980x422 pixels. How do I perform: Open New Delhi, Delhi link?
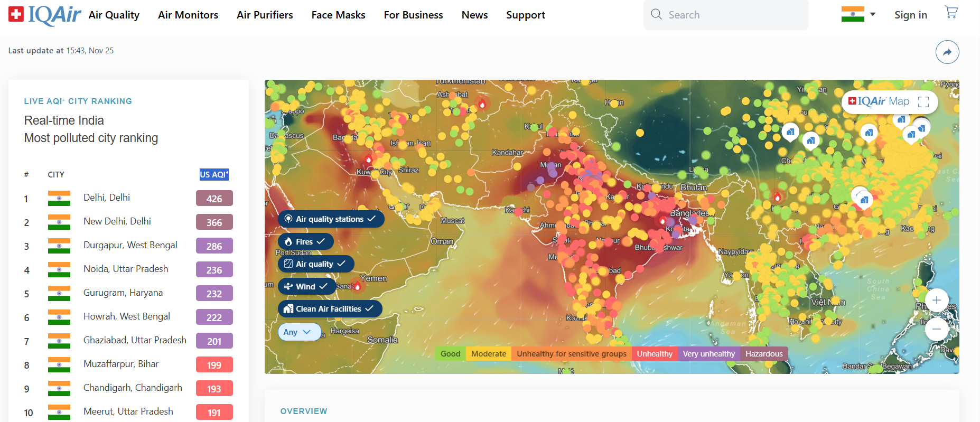tap(117, 221)
